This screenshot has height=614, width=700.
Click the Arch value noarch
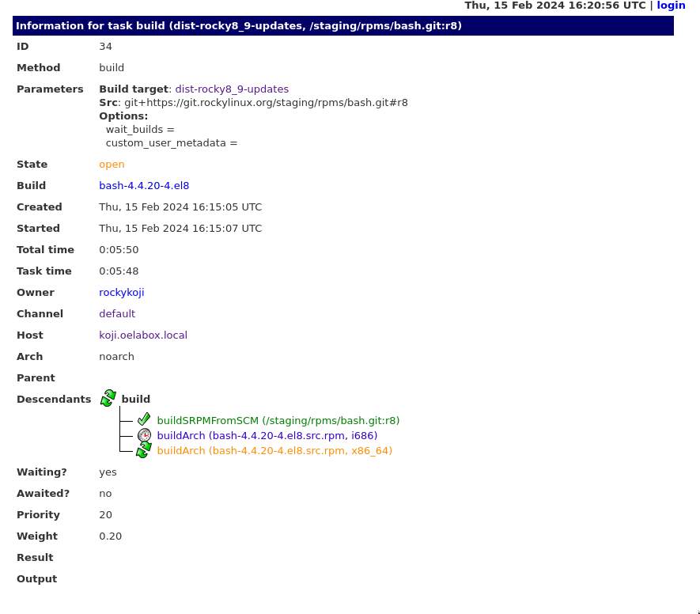coord(116,357)
